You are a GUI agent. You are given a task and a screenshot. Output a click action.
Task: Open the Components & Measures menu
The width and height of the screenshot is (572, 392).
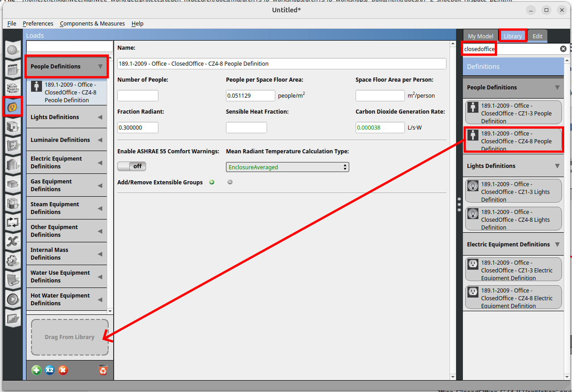coord(92,24)
